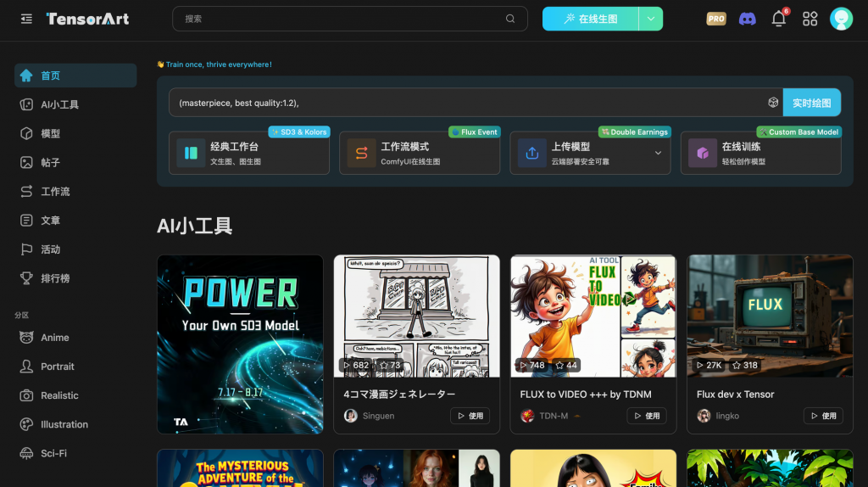Open 帖子 posts in sidebar

(75, 162)
